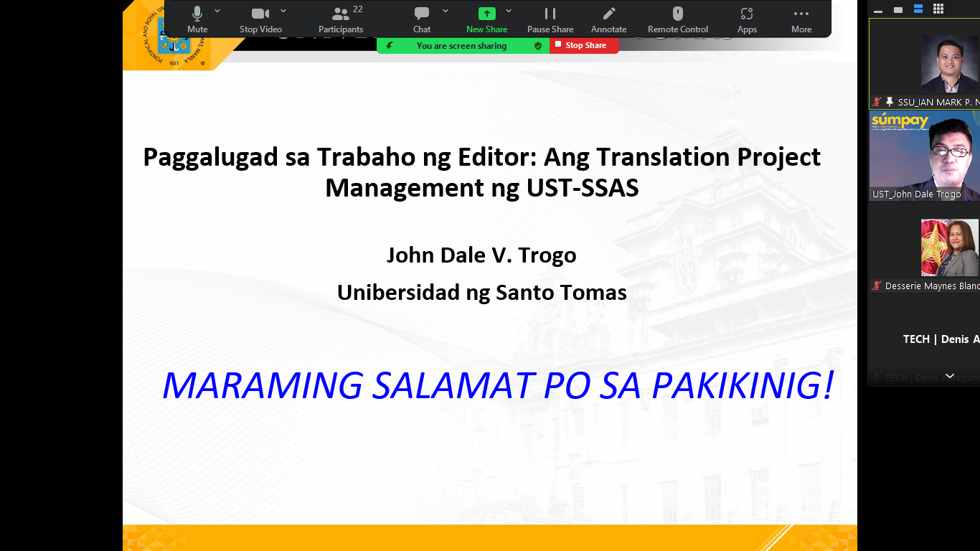Pause Share of the screen
Screen dimensions: 980x551
(550, 19)
